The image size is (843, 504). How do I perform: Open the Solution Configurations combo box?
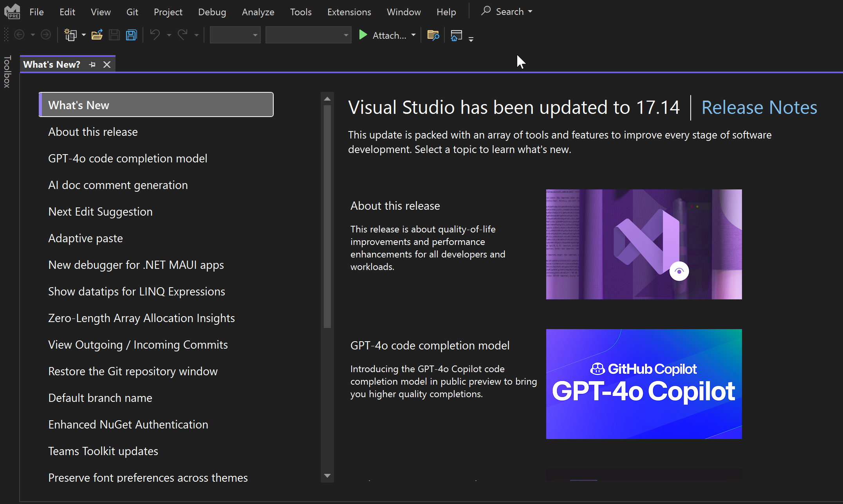[235, 35]
